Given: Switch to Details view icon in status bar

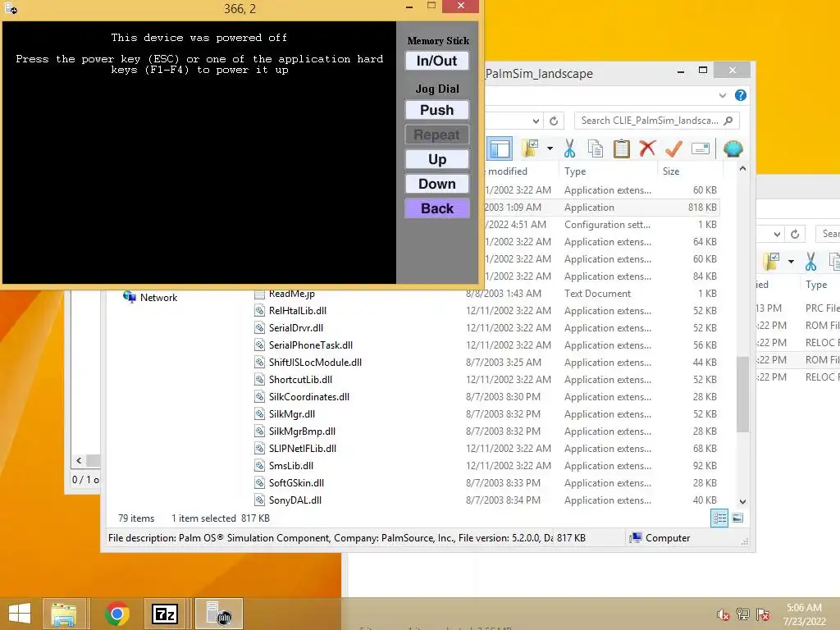Looking at the screenshot, I should (x=719, y=518).
